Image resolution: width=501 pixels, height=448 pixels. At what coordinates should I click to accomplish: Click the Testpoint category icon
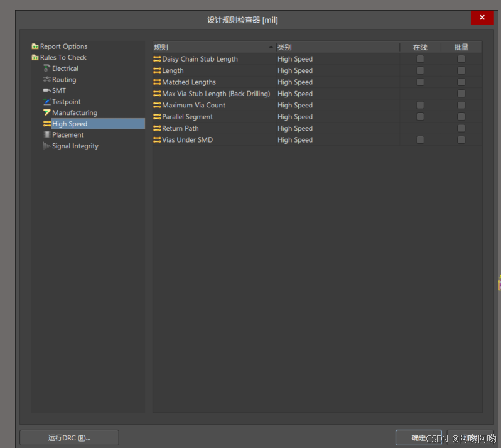(x=47, y=102)
